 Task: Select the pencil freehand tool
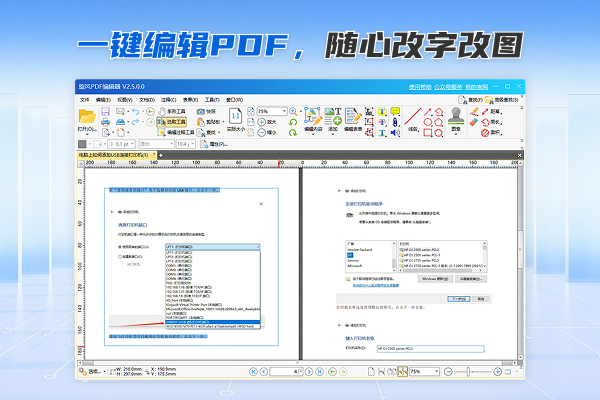(x=474, y=112)
